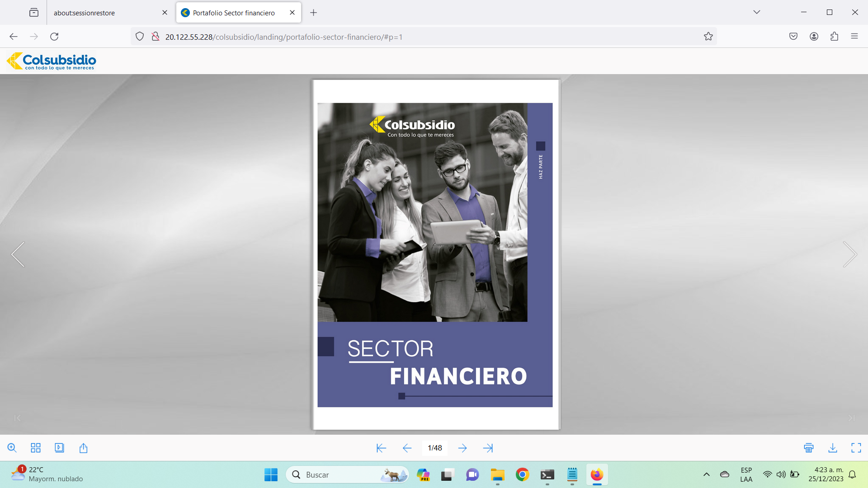Screen dimensions: 868x488
Task: Click the share flipbook icon
Action: [83, 448]
